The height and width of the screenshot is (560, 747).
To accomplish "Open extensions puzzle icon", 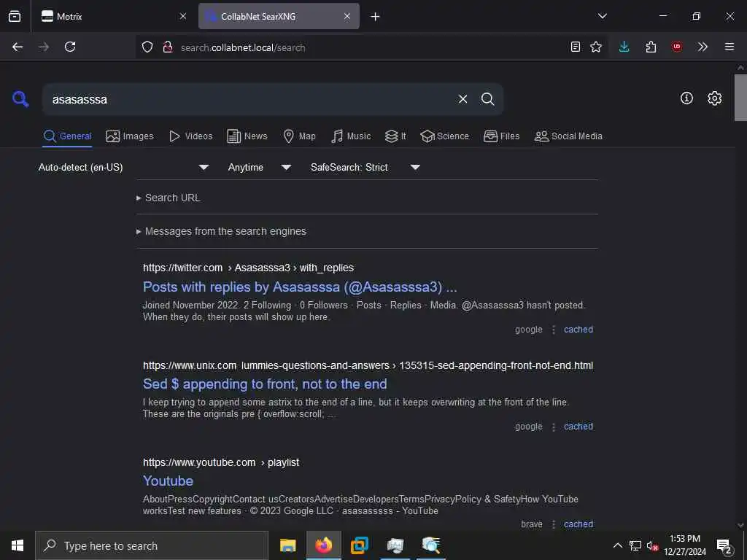I will coord(651,47).
